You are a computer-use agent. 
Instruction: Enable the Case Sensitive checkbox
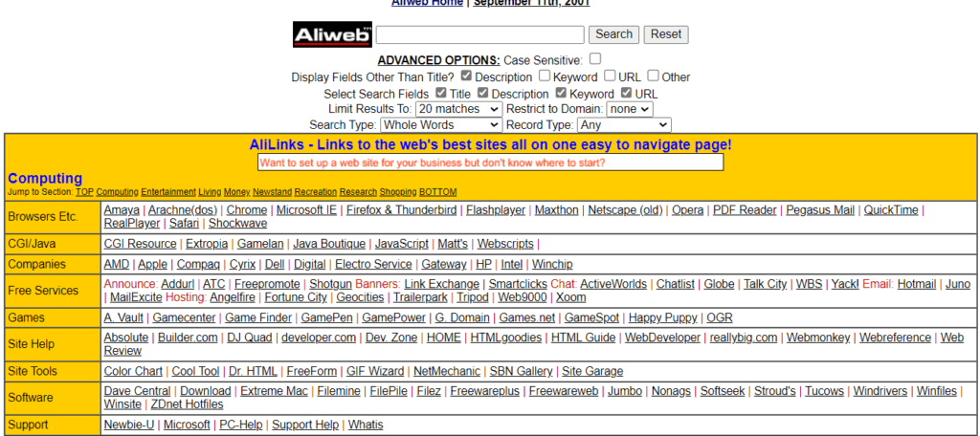click(x=595, y=58)
